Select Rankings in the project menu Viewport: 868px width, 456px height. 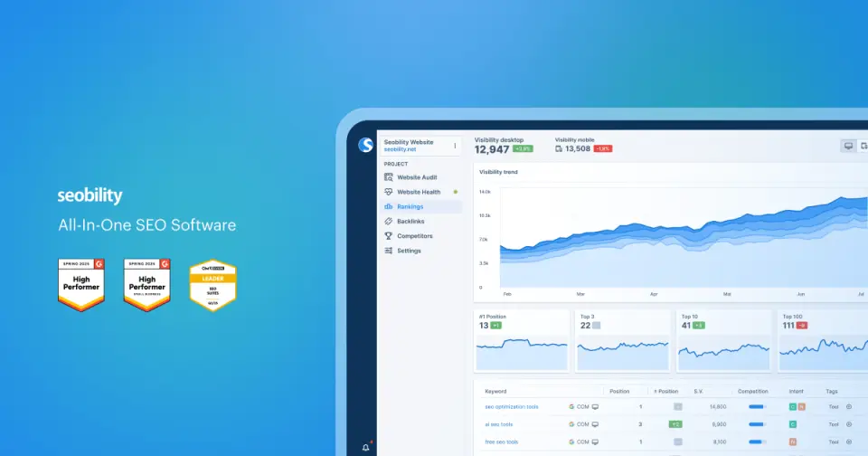[420, 206]
